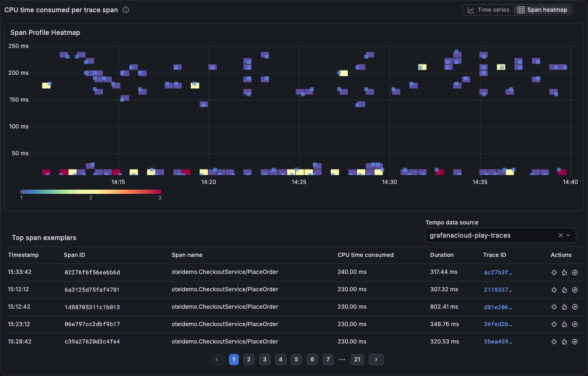Open flame graph for span 06e797cc2dbf9b17
Screen dimensions: 588x376
[564, 324]
